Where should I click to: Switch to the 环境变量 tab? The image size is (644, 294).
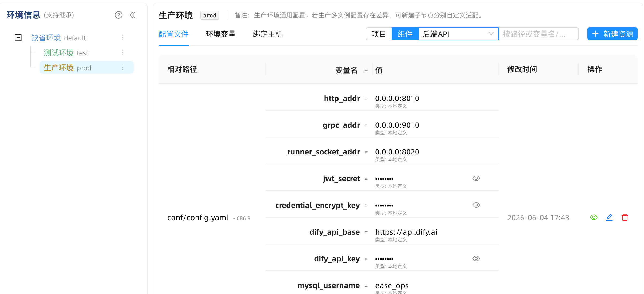(x=221, y=34)
